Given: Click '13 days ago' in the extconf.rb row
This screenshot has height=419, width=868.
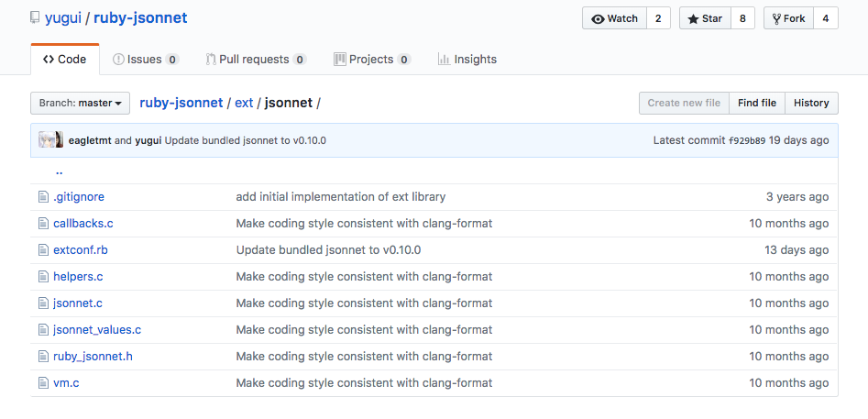Looking at the screenshot, I should tap(797, 250).
